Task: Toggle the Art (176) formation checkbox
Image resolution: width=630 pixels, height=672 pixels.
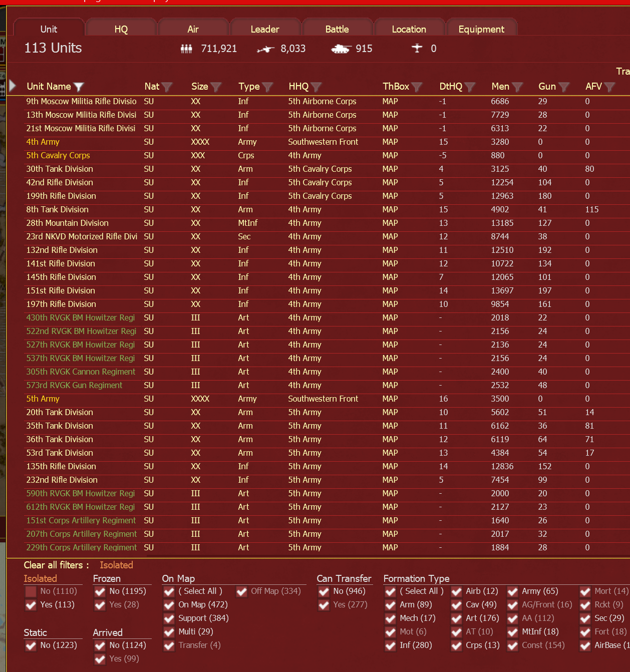Action: 457,618
